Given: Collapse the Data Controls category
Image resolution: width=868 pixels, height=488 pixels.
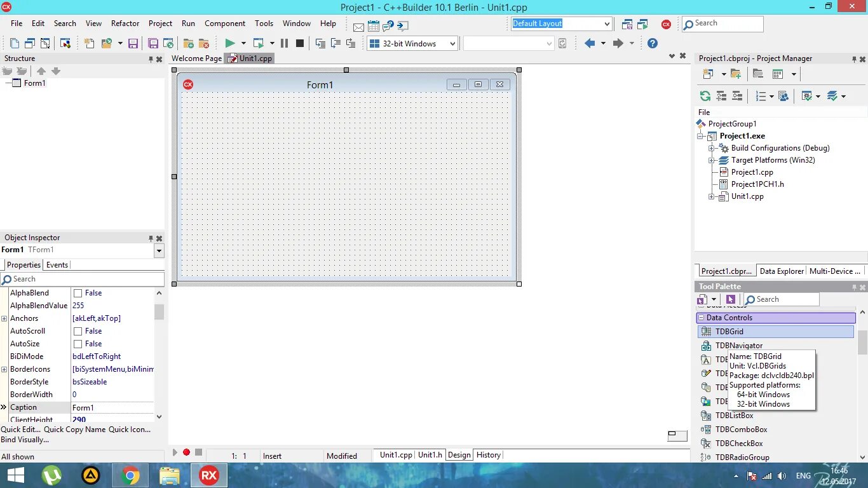Looking at the screenshot, I should pos(702,318).
